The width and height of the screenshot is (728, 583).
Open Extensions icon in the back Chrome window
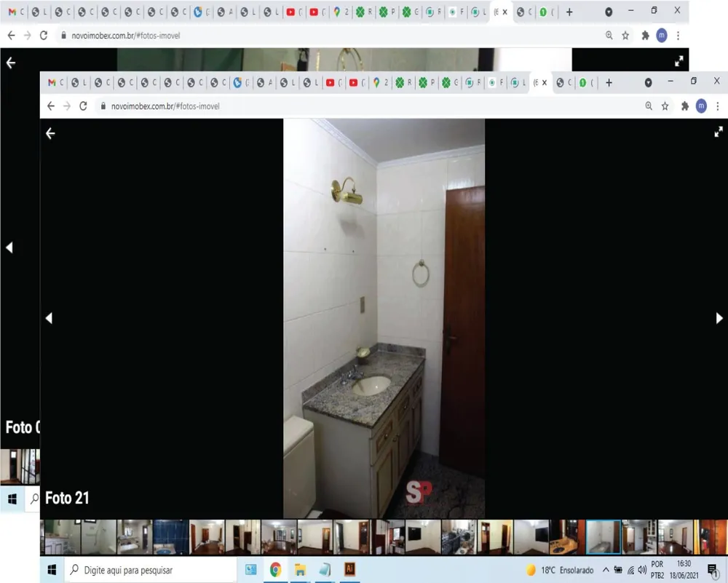pyautogui.click(x=645, y=35)
